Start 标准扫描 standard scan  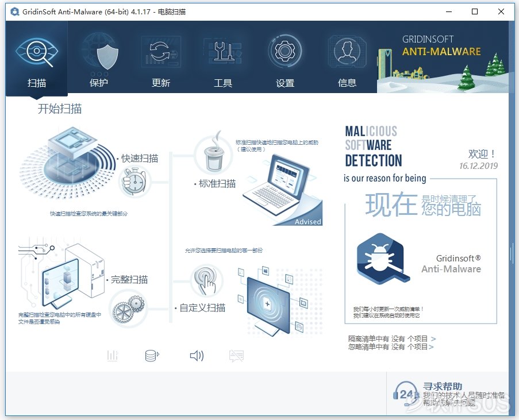point(217,183)
